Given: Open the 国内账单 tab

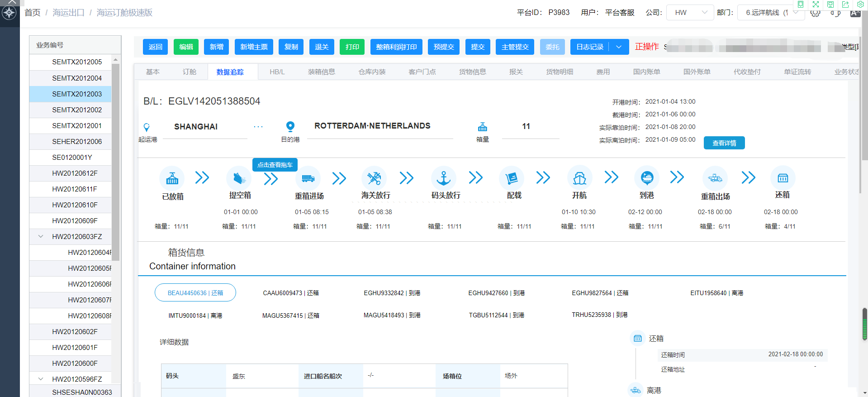Looking at the screenshot, I should point(647,72).
